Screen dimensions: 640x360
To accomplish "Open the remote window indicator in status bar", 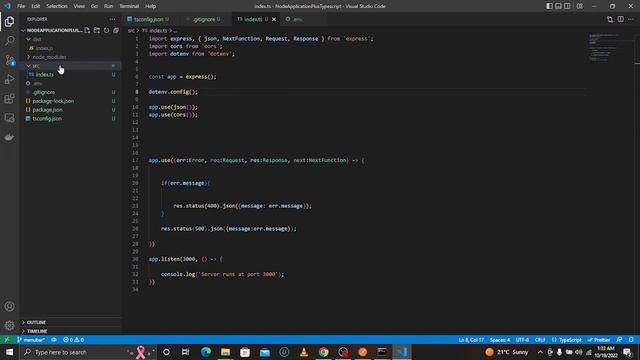I will [x=7, y=340].
